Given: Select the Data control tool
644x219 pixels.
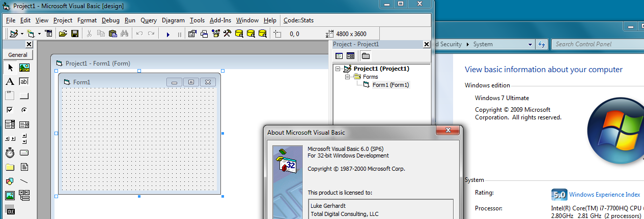Looking at the screenshot, I should click(24, 195).
